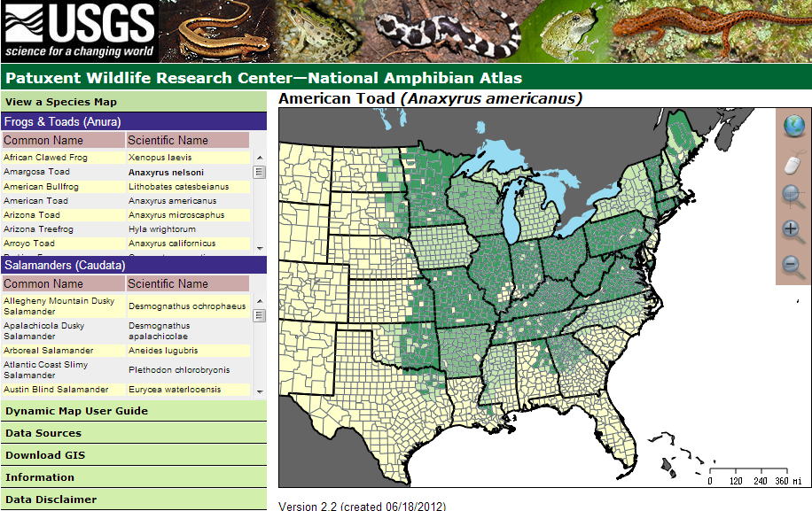Open the Download GIS section

[x=134, y=455]
